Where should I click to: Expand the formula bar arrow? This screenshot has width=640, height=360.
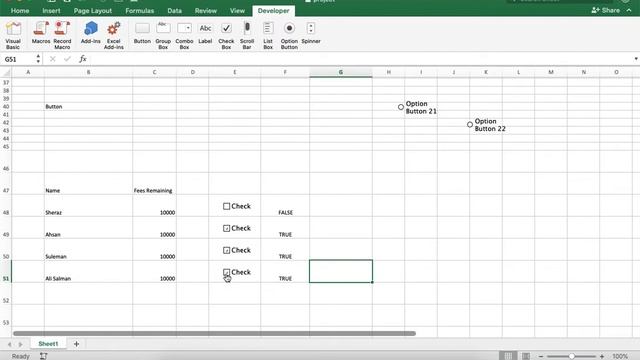(x=636, y=59)
